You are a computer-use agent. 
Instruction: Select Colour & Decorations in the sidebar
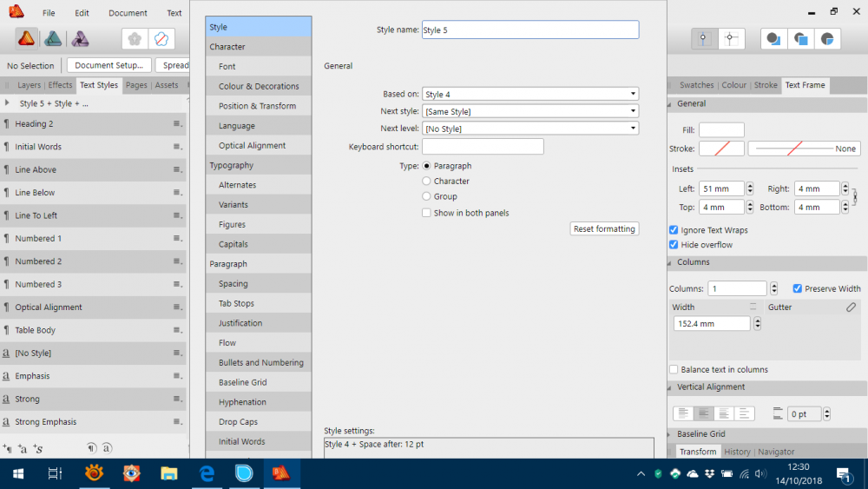(x=259, y=86)
